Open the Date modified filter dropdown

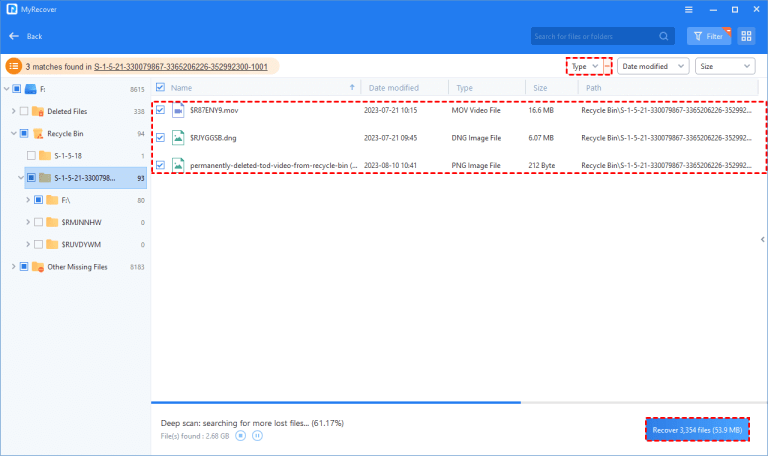pos(653,66)
